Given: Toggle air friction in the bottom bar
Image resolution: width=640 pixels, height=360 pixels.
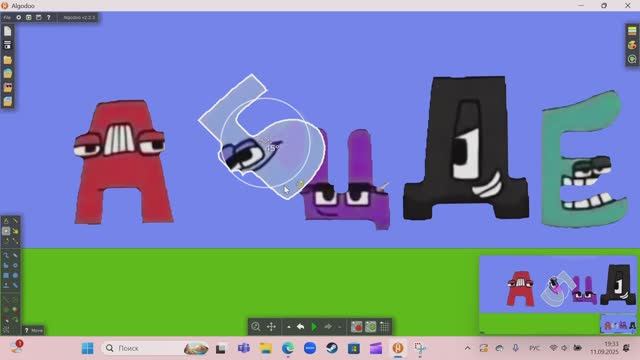Looking at the screenshot, I should (371, 327).
